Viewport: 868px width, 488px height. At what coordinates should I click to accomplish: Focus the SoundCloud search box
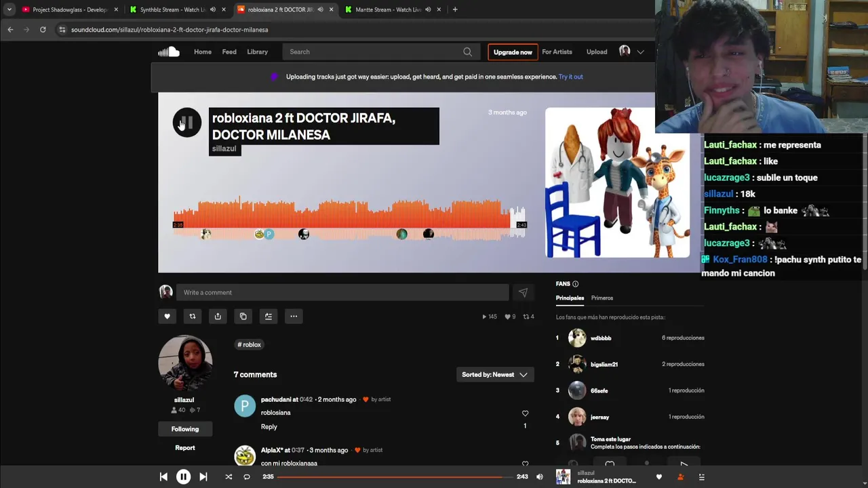coord(381,52)
